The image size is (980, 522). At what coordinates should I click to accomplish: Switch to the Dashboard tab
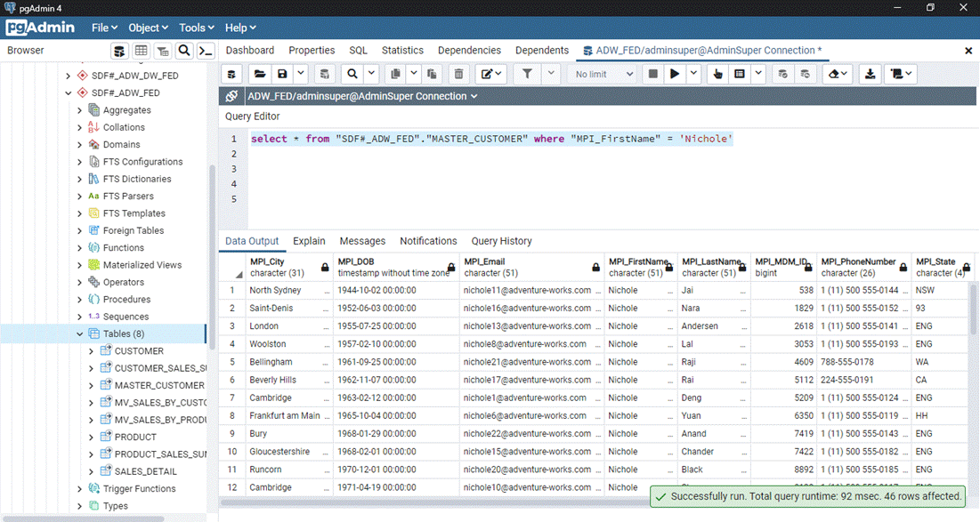click(250, 51)
